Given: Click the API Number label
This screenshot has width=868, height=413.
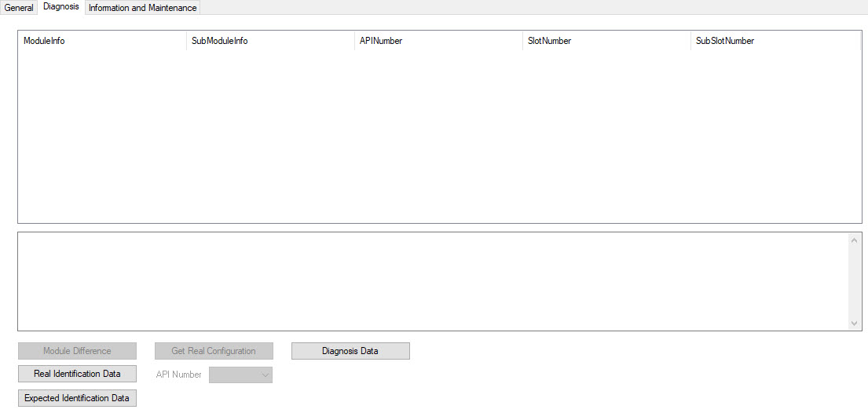Looking at the screenshot, I should 178,375.
